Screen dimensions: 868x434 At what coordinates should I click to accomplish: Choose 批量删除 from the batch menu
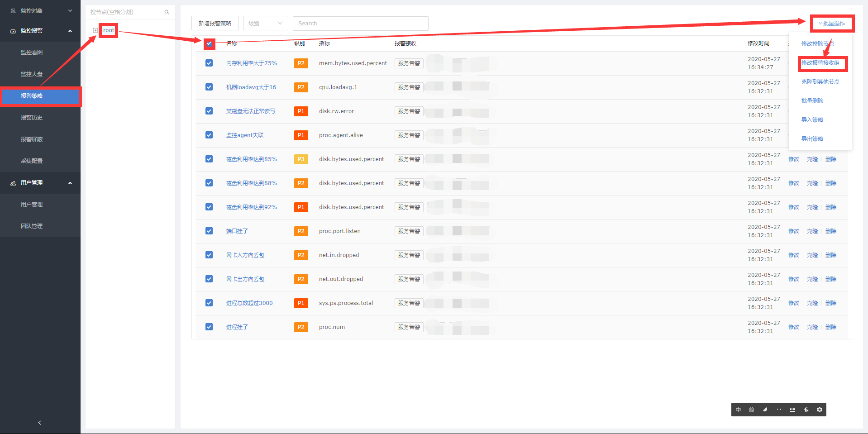(812, 101)
